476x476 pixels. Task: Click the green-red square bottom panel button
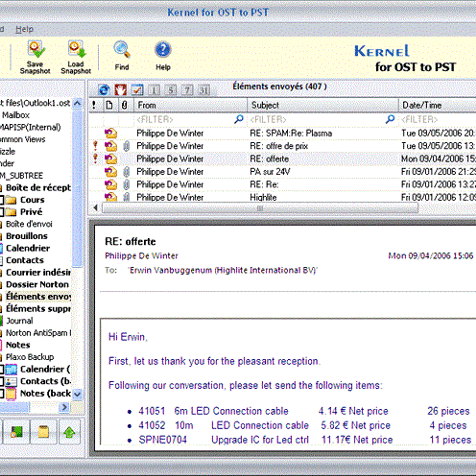pyautogui.click(x=16, y=432)
